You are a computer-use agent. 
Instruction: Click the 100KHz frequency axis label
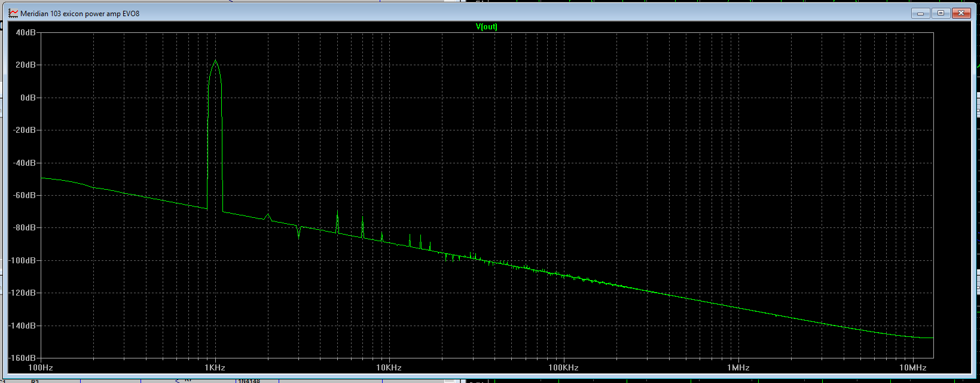pyautogui.click(x=564, y=367)
